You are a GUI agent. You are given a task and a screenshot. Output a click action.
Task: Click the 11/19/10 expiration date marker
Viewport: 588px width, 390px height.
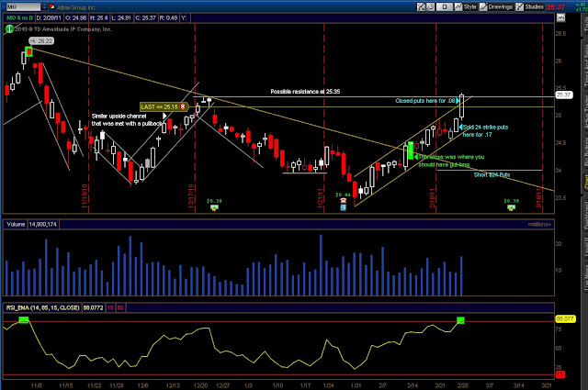tap(85, 196)
